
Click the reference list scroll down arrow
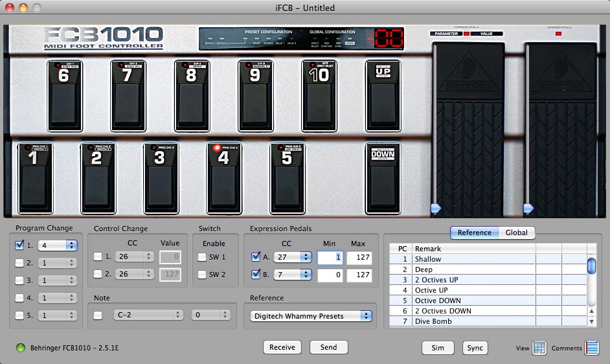[591, 321]
